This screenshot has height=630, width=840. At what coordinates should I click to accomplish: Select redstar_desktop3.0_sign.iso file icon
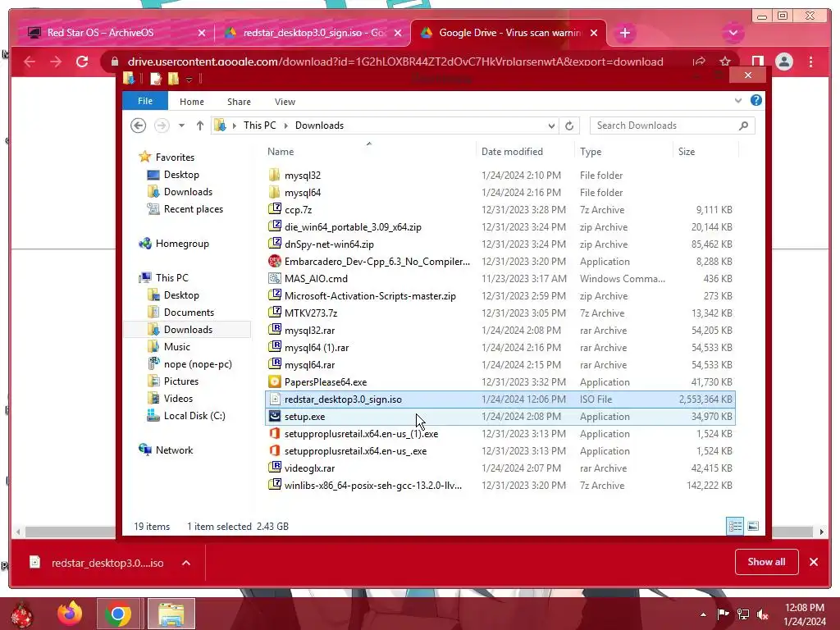click(x=274, y=399)
